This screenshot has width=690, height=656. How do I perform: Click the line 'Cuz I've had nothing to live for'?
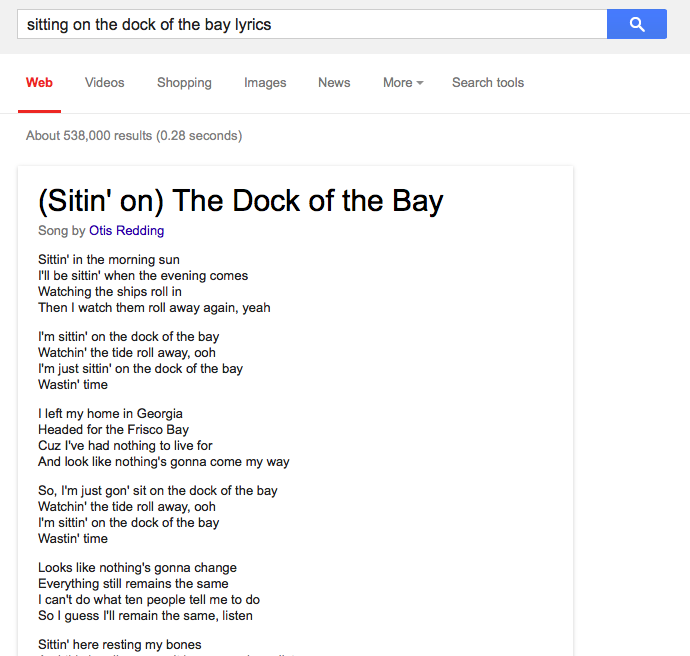[125, 446]
